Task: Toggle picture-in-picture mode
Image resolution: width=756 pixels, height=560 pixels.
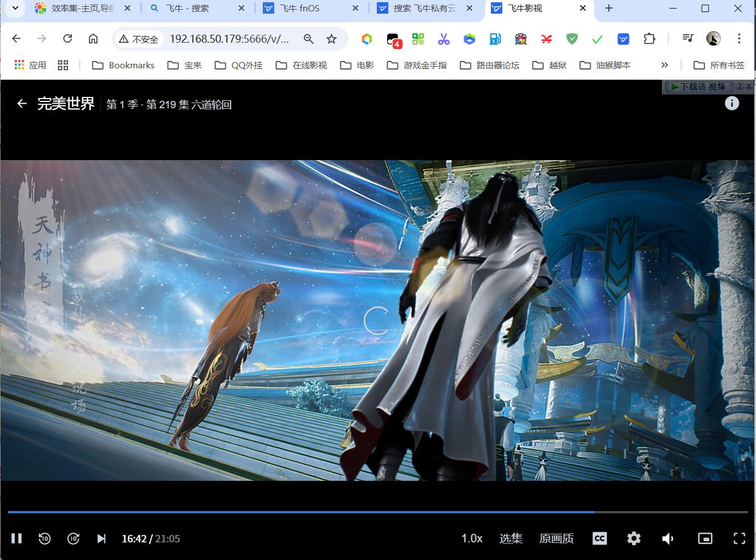Action: pyautogui.click(x=705, y=538)
